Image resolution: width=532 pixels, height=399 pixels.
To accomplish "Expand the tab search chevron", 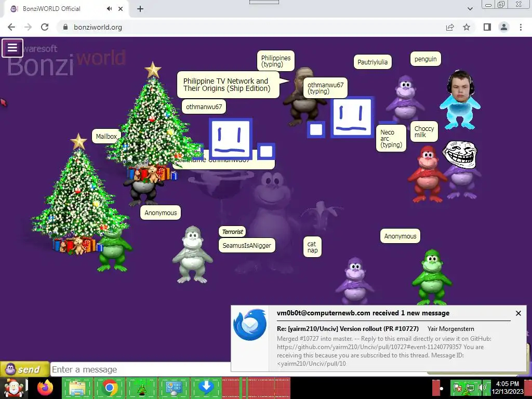I will [470, 9].
